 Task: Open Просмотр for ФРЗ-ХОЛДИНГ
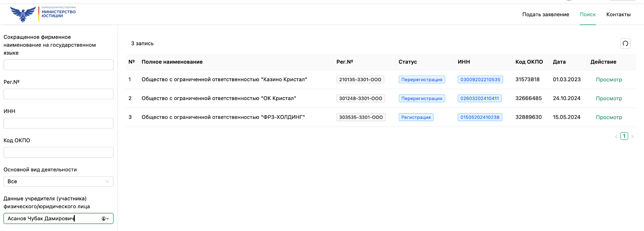pyautogui.click(x=608, y=117)
